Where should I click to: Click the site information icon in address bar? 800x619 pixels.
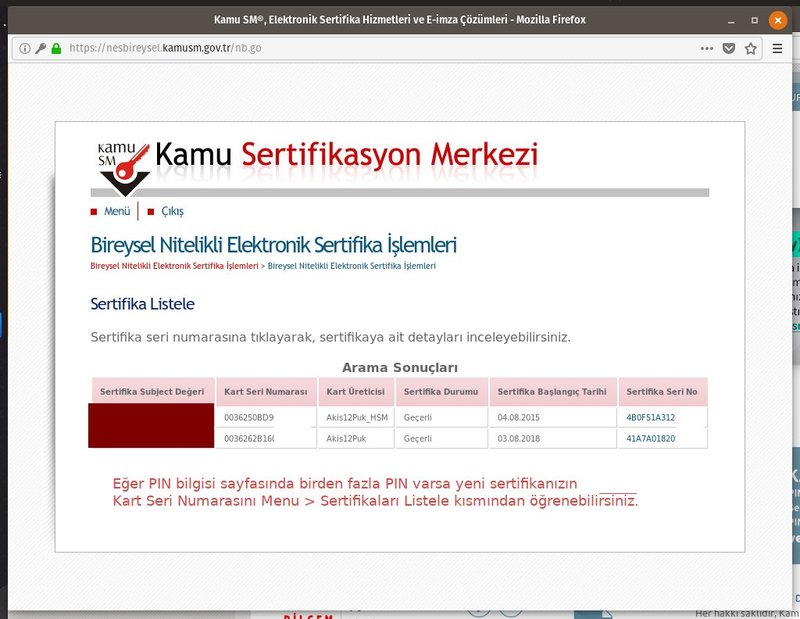24,48
